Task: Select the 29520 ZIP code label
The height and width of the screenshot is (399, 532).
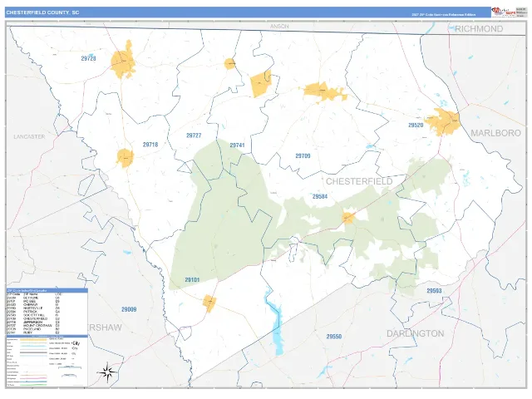Action: (x=416, y=126)
